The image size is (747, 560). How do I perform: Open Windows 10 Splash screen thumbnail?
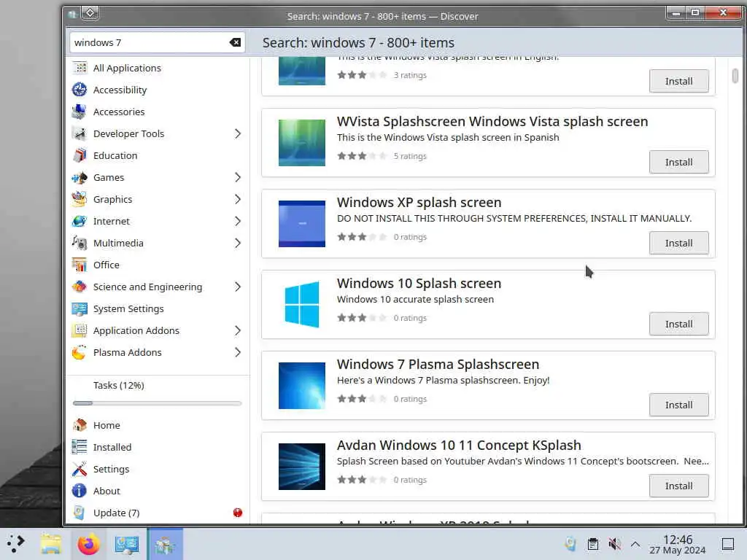[301, 305]
